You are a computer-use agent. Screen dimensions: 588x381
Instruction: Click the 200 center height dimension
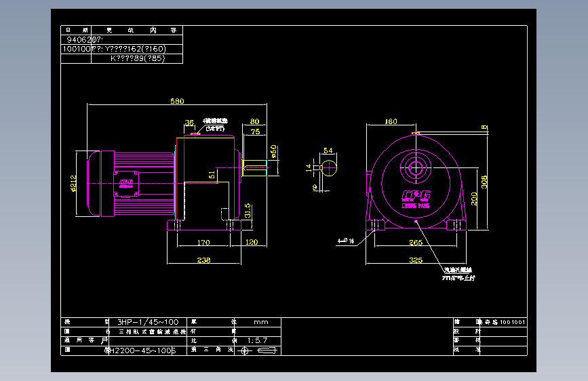coord(474,199)
